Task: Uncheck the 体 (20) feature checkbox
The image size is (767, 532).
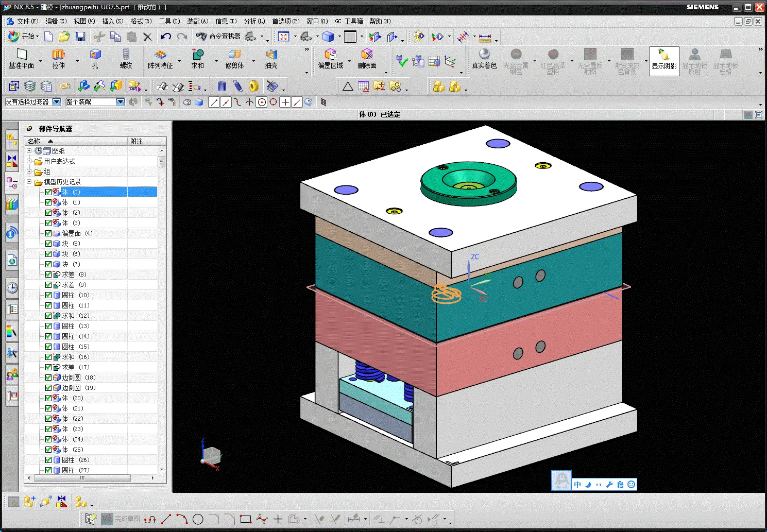Action: pos(48,398)
